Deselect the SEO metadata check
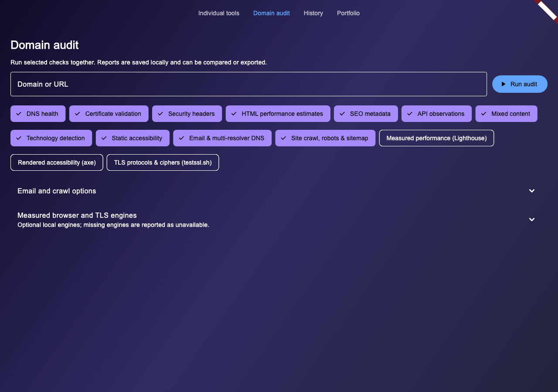Viewport: 558px width, 392px height. tap(366, 114)
